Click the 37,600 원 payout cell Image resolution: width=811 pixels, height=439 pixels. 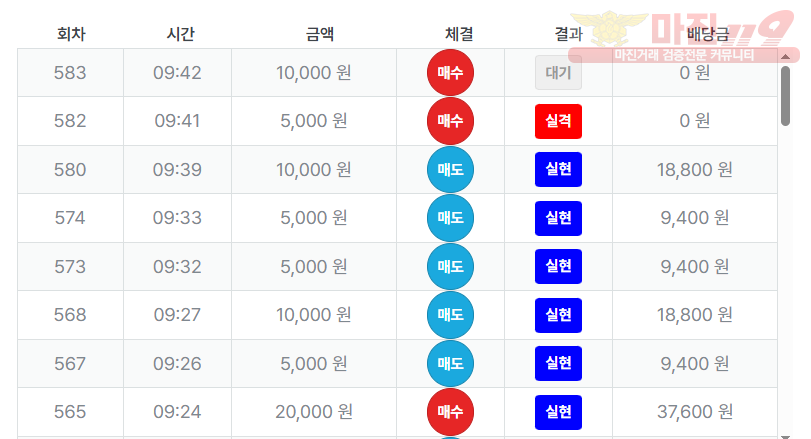click(x=695, y=412)
